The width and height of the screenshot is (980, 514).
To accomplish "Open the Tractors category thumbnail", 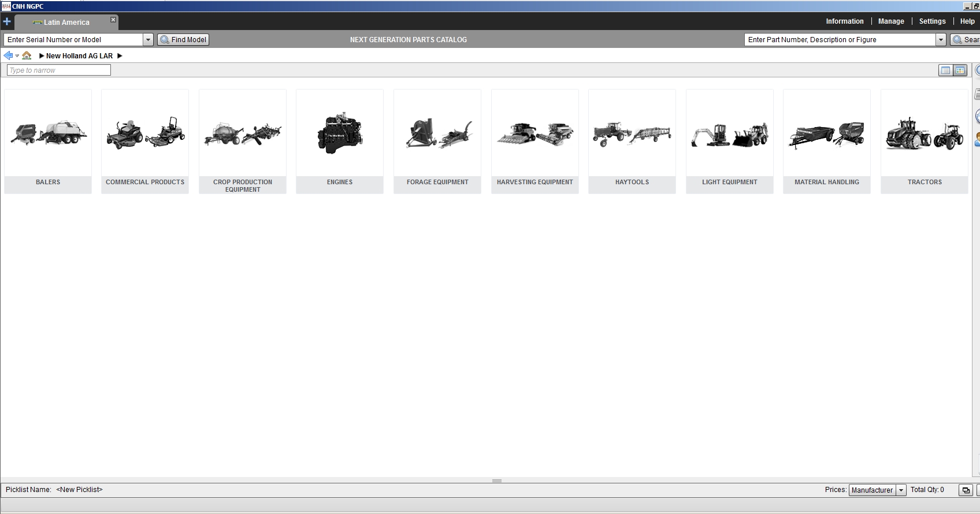I will [x=925, y=133].
